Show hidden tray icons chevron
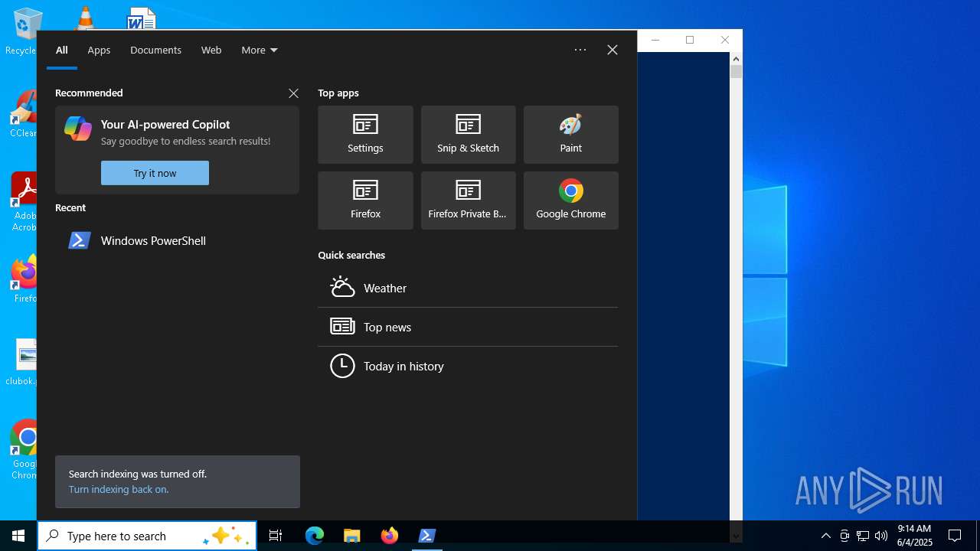This screenshot has height=551, width=980. coord(826,536)
